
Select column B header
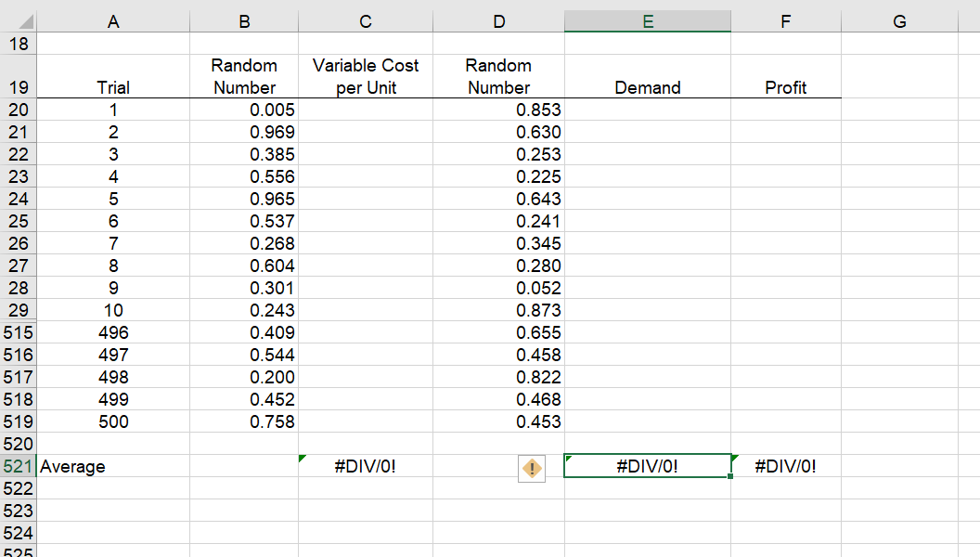pos(244,22)
